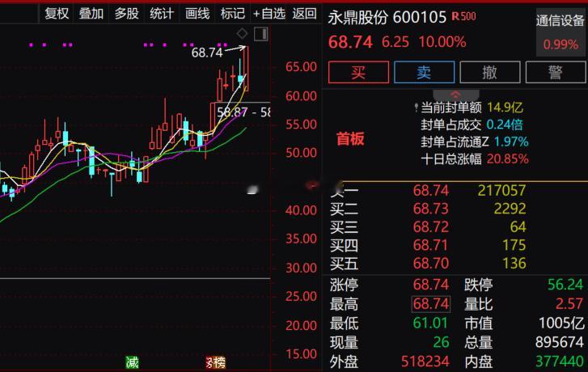
Task: Click the blue 卖 sell button
Action: pyautogui.click(x=424, y=72)
